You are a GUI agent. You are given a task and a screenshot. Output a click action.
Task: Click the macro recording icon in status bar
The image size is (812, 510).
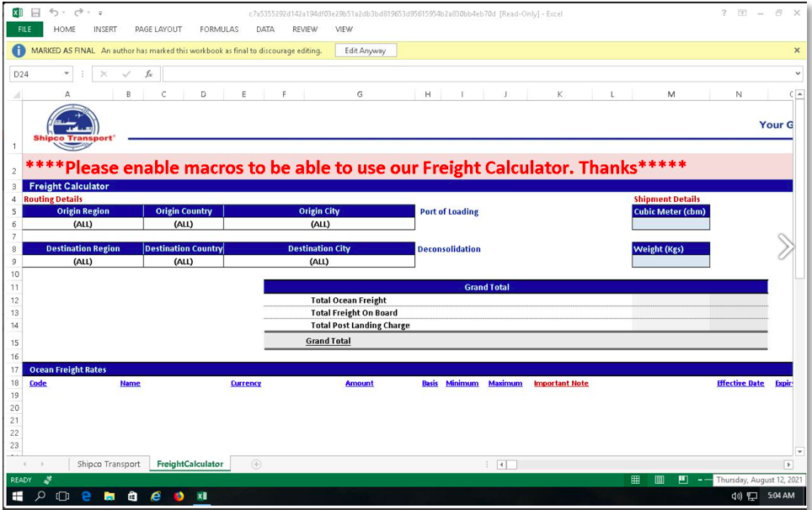click(48, 480)
